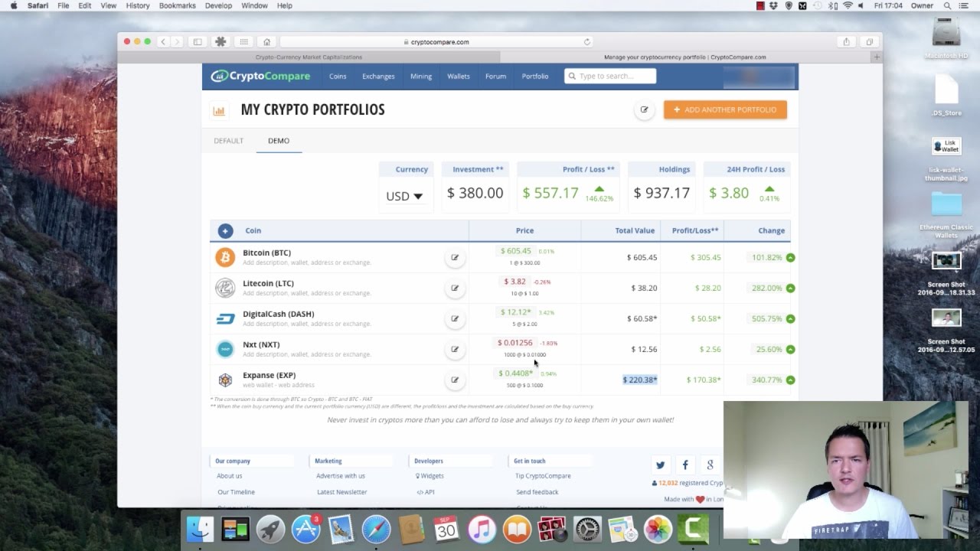980x551 pixels.
Task: Open the Forum navigation item
Action: pyautogui.click(x=495, y=77)
